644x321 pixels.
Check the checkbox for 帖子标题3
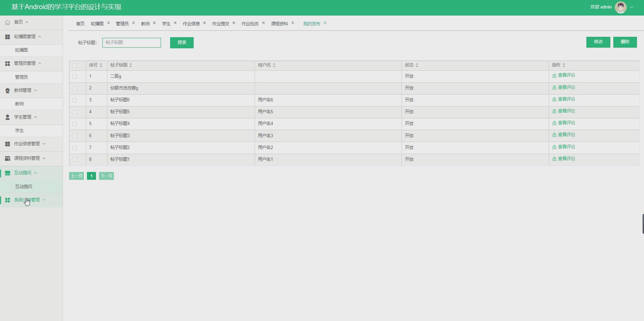click(74, 136)
